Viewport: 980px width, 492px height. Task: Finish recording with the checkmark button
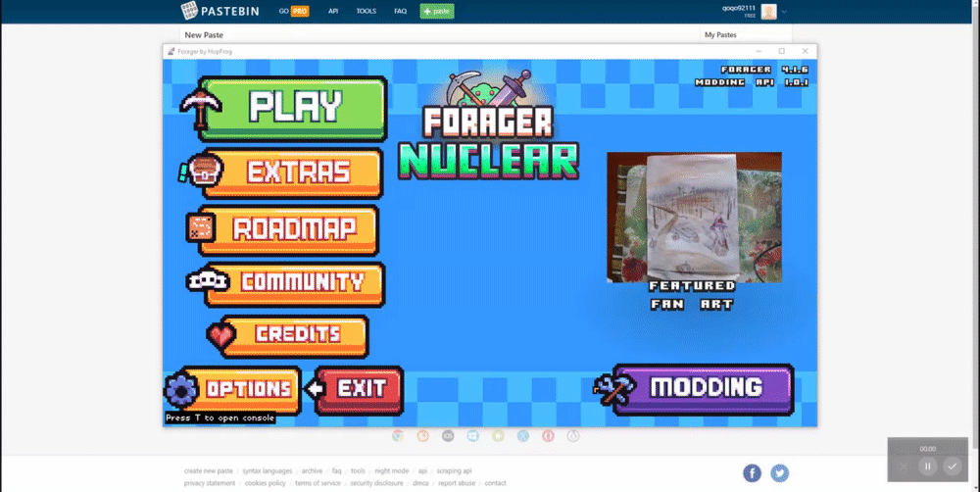coord(952,467)
